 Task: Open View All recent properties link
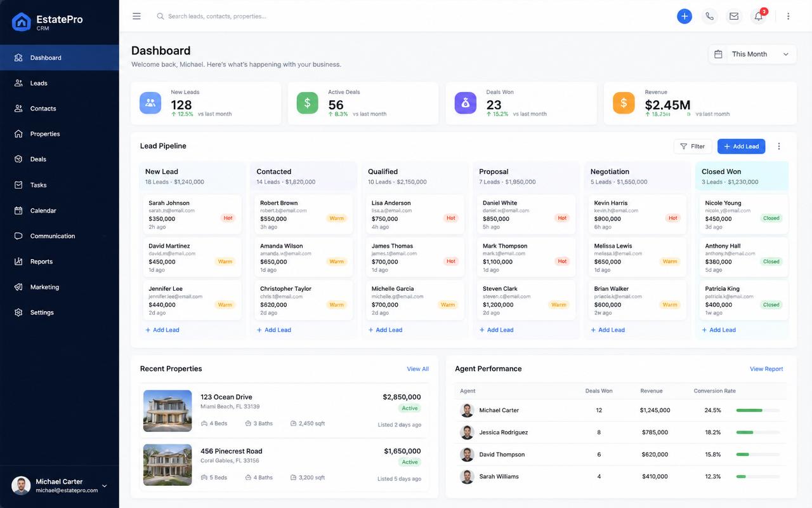pos(417,369)
